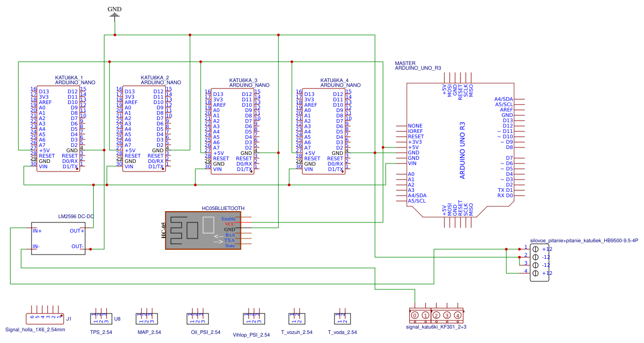Click the TPS_2.54 label
644x343 pixels.
click(101, 332)
